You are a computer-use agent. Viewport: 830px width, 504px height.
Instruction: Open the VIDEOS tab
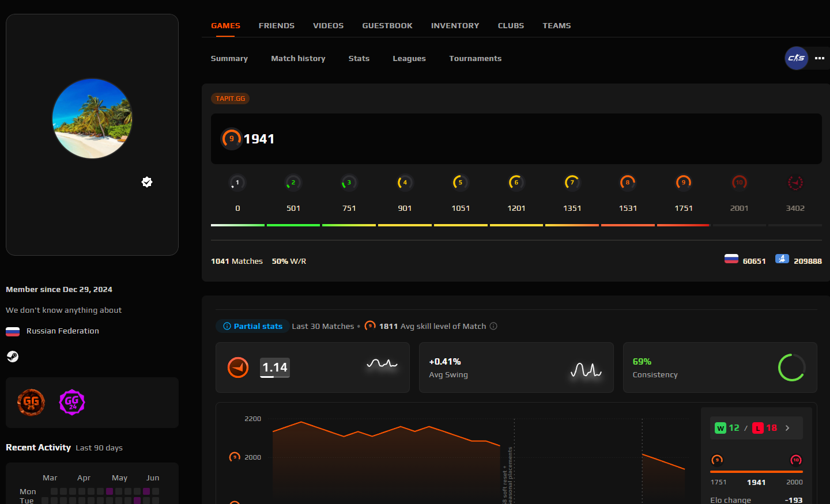coord(328,25)
